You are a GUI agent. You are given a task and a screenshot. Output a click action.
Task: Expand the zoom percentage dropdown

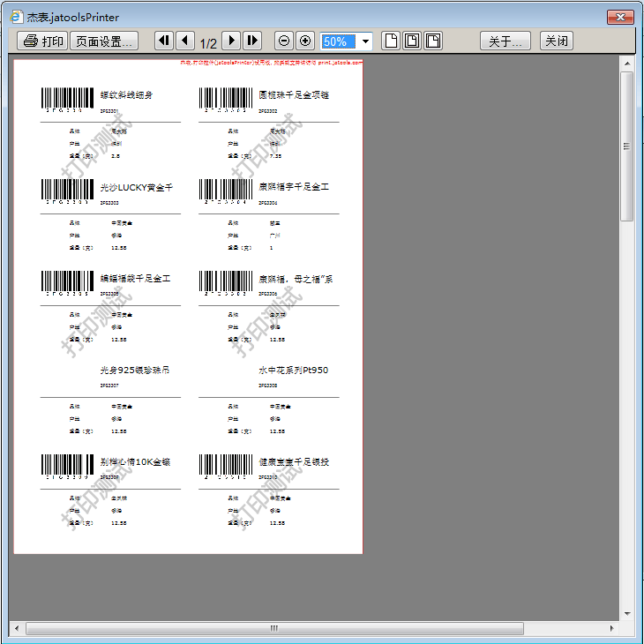coord(365,41)
